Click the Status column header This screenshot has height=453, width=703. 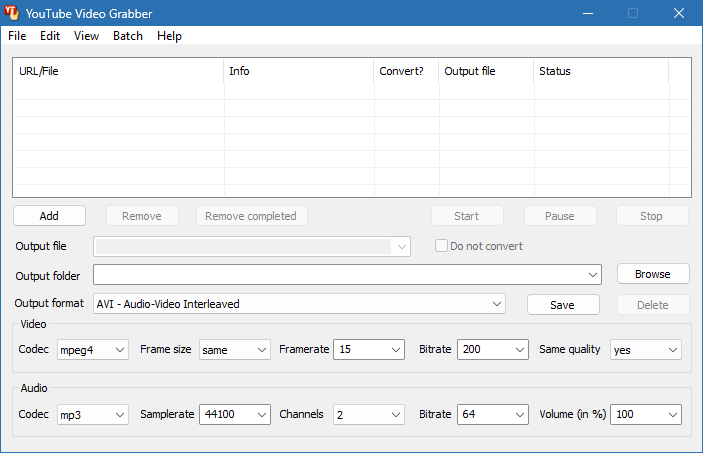tap(601, 71)
